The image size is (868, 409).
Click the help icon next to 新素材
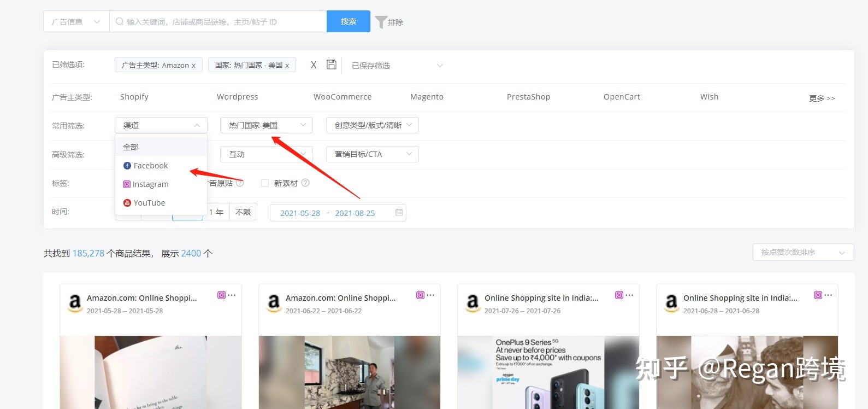click(305, 183)
